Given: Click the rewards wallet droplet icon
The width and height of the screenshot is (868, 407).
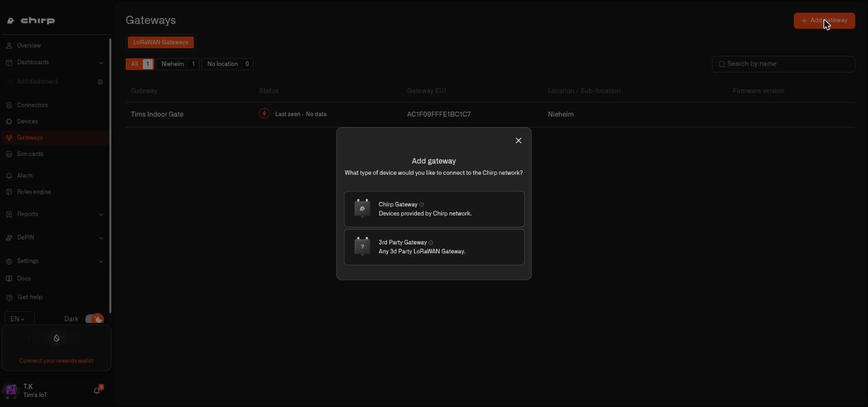Looking at the screenshot, I should pyautogui.click(x=56, y=338).
